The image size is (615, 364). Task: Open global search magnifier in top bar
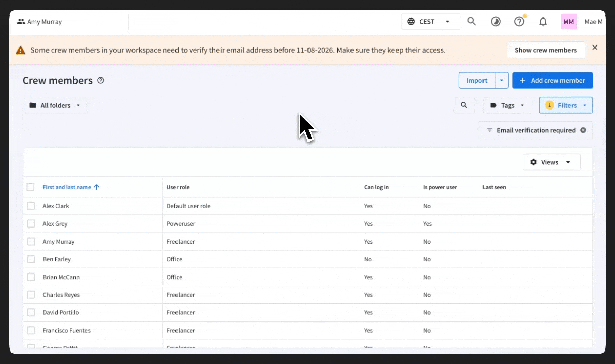[471, 22]
